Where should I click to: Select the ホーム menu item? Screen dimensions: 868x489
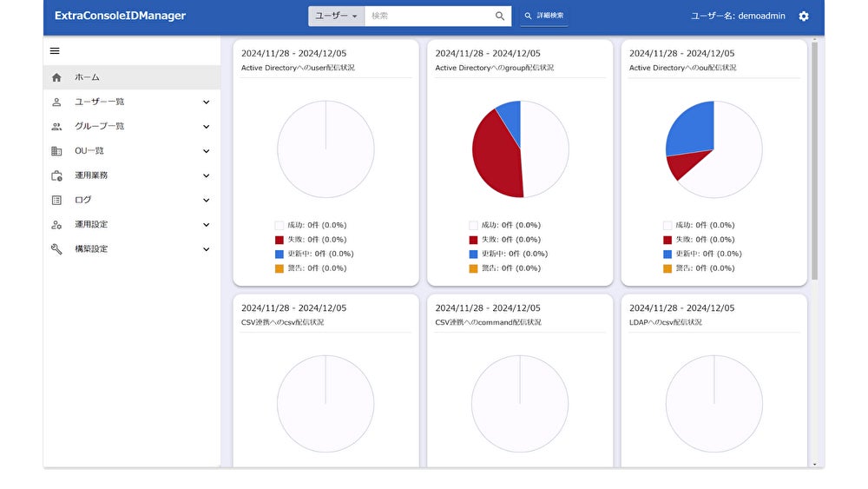point(132,77)
